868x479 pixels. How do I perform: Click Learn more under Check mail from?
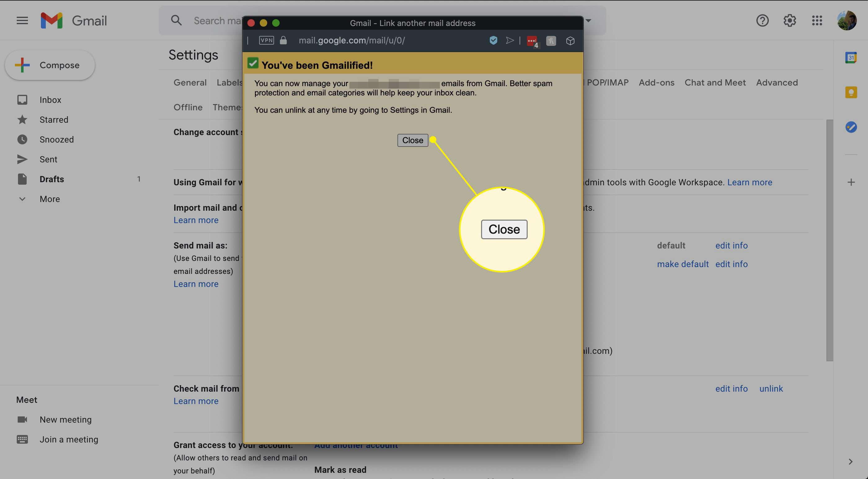[196, 401]
